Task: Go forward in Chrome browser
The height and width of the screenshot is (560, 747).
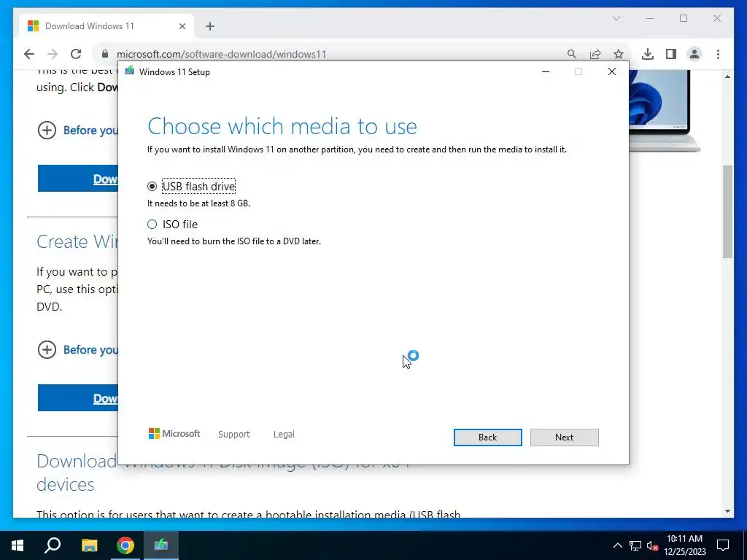Action: [53, 54]
